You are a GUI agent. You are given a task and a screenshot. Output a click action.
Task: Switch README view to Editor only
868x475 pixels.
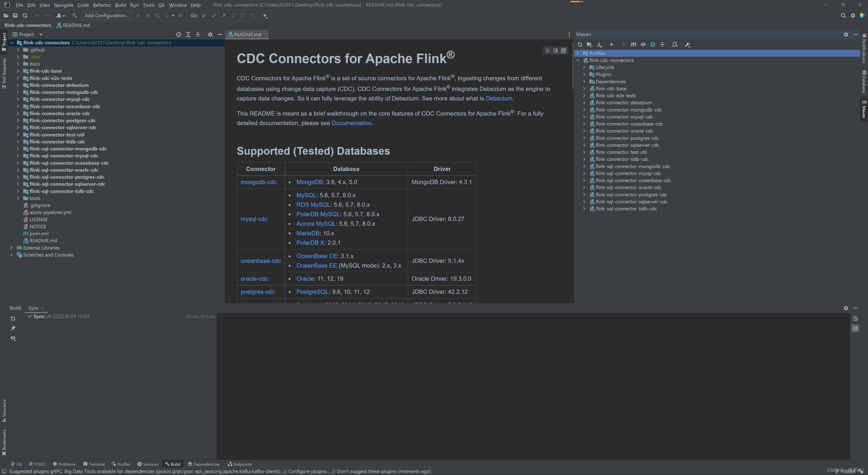pyautogui.click(x=547, y=51)
